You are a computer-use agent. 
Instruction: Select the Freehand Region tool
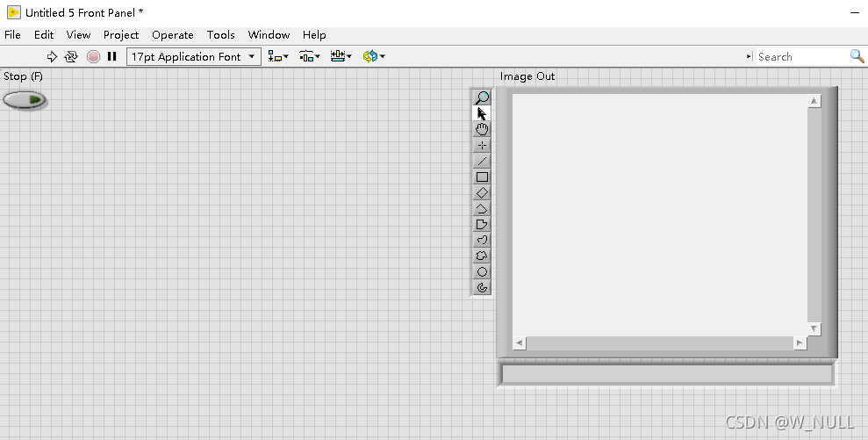(x=482, y=256)
